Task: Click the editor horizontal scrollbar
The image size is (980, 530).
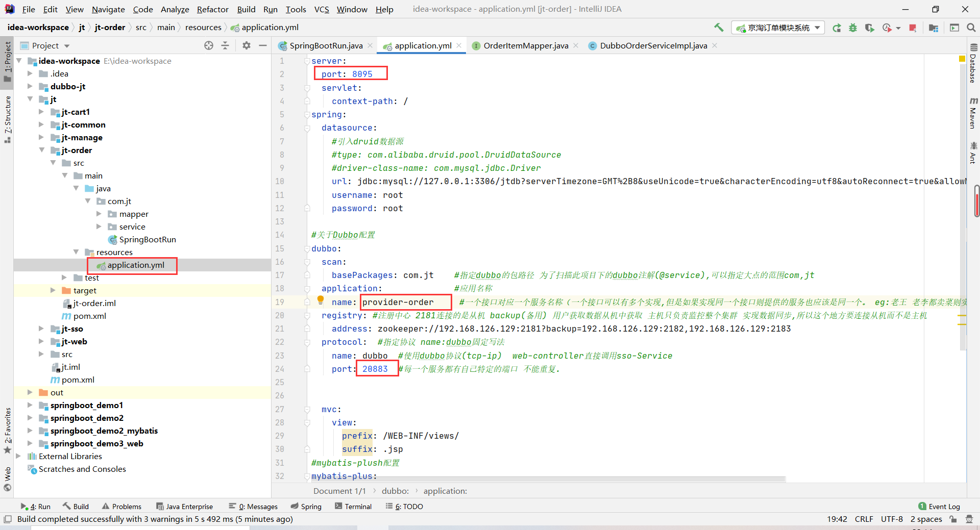Action: (x=549, y=479)
